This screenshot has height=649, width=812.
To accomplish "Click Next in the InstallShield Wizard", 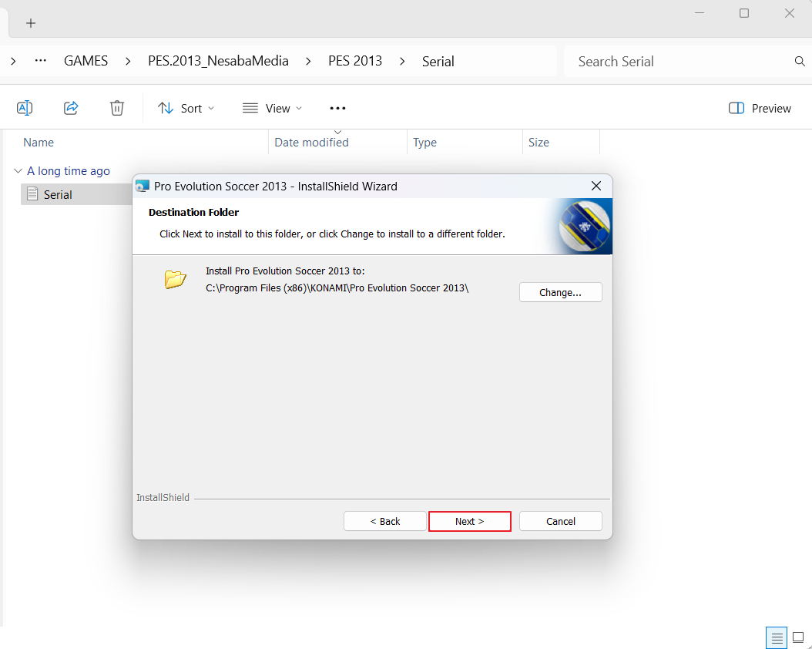I will coord(470,522).
